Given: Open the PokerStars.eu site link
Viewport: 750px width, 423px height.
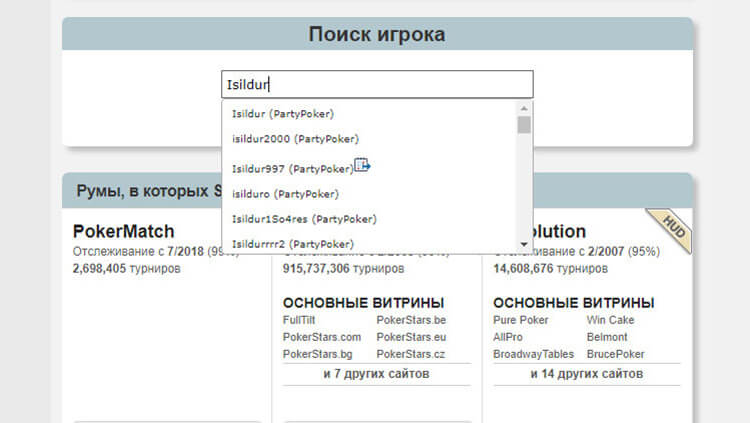Looking at the screenshot, I should 411,337.
